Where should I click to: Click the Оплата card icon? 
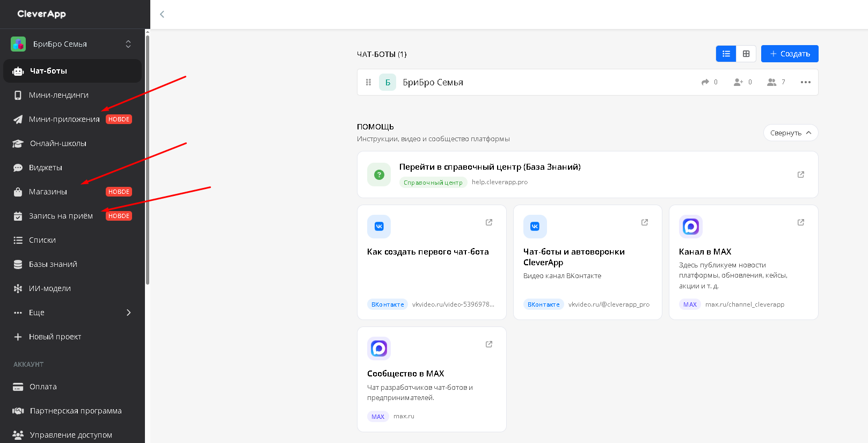point(18,387)
